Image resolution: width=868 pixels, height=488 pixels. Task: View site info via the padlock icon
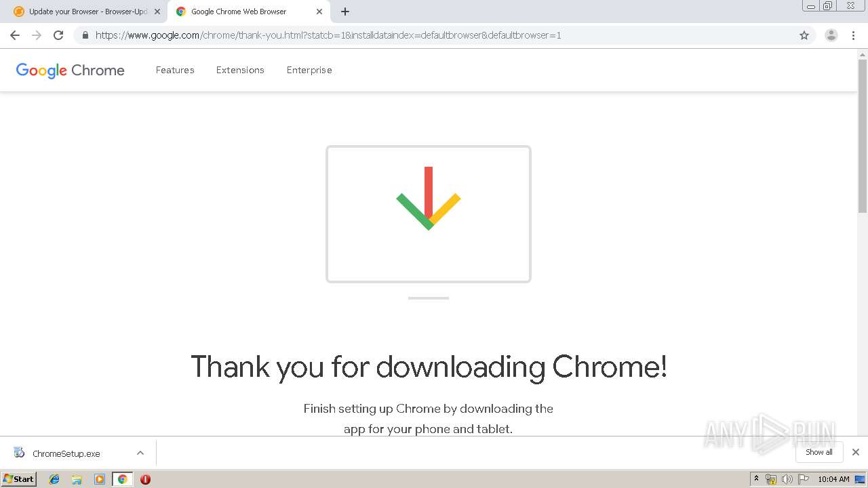[85, 35]
